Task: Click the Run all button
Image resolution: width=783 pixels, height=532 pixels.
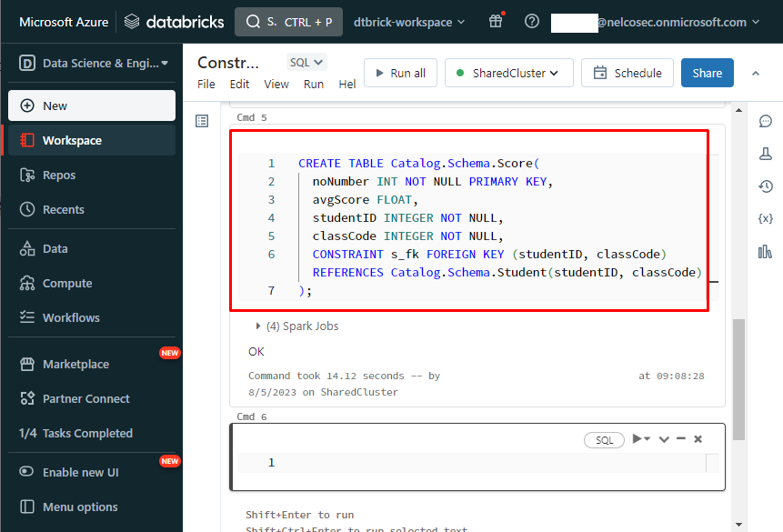Action: 400,73
